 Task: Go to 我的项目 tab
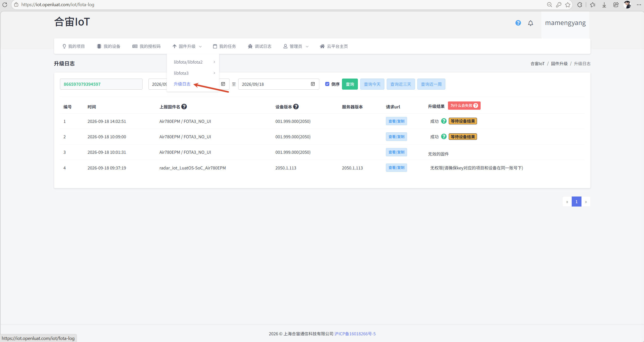click(x=74, y=46)
